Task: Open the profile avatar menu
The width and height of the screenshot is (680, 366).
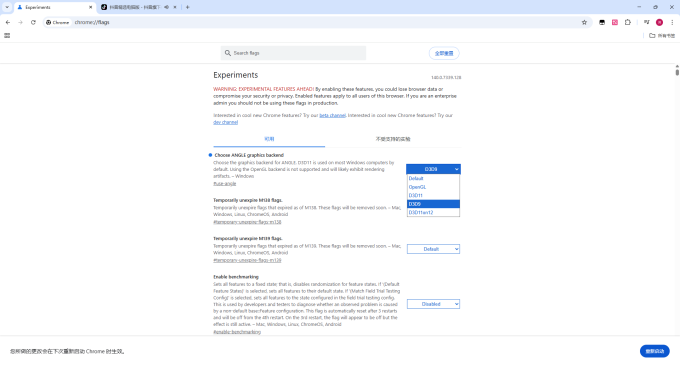Action: (x=660, y=22)
